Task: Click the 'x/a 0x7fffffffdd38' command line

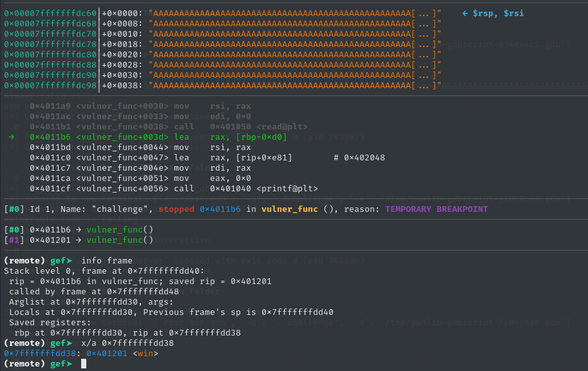Action: (128, 343)
